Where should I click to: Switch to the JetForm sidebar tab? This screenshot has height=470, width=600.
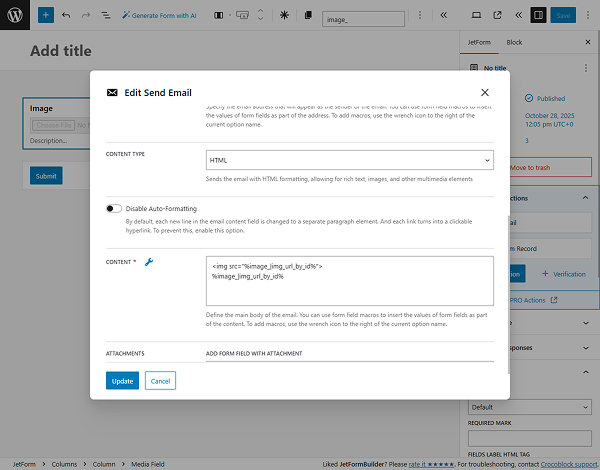[x=479, y=42]
